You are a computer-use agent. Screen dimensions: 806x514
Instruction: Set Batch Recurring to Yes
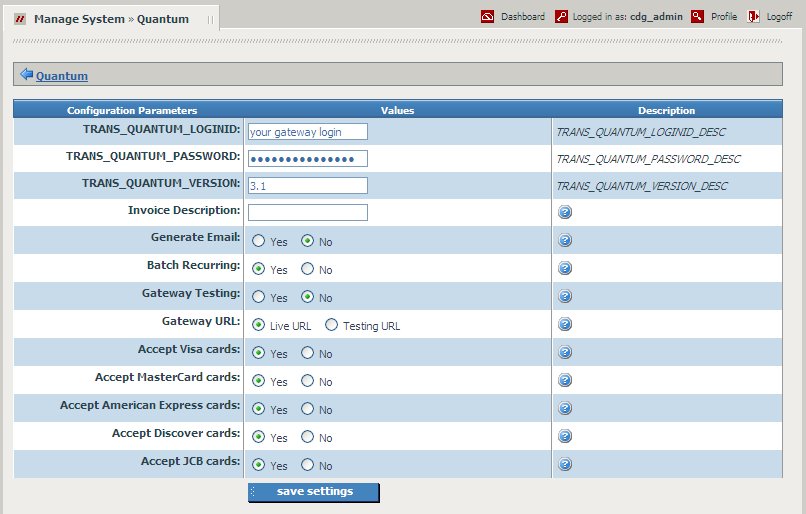[259, 269]
